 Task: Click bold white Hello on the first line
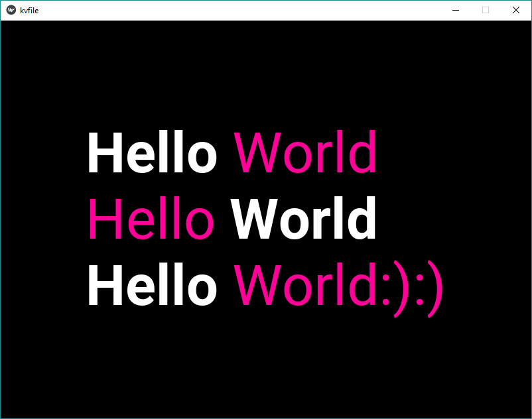click(x=153, y=152)
